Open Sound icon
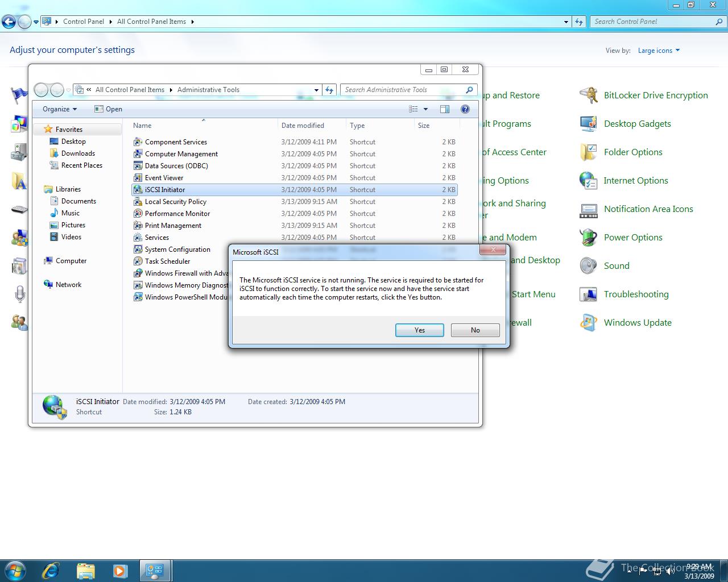 589,265
